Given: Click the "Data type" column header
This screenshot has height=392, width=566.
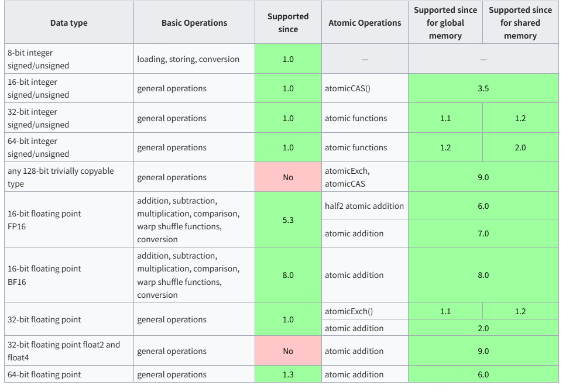Looking at the screenshot, I should click(x=68, y=23).
